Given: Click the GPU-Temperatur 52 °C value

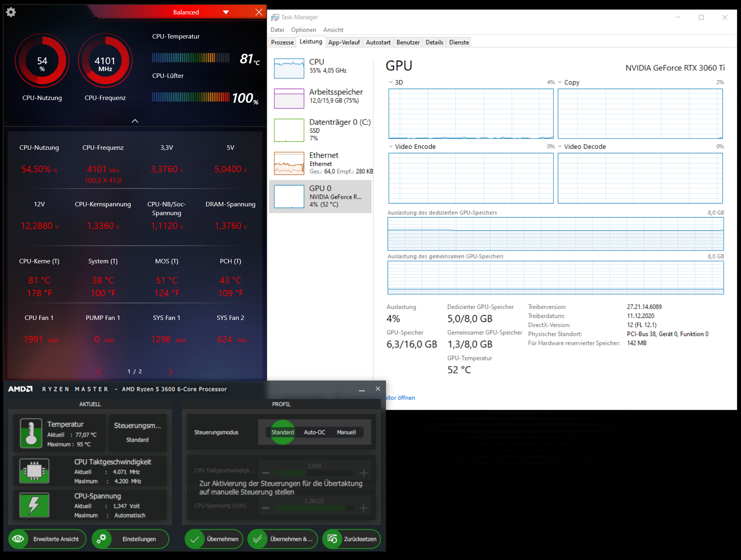Looking at the screenshot, I should [x=459, y=370].
